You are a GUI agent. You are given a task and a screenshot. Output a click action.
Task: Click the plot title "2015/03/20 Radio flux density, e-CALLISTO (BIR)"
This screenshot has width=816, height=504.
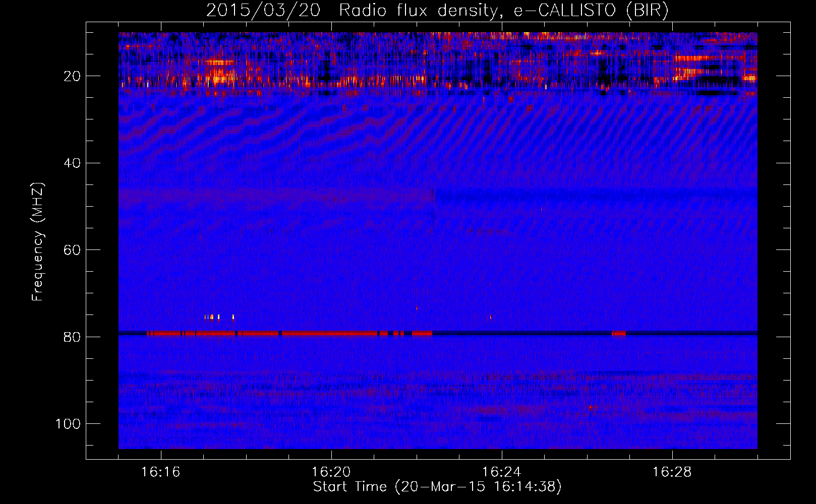click(437, 10)
